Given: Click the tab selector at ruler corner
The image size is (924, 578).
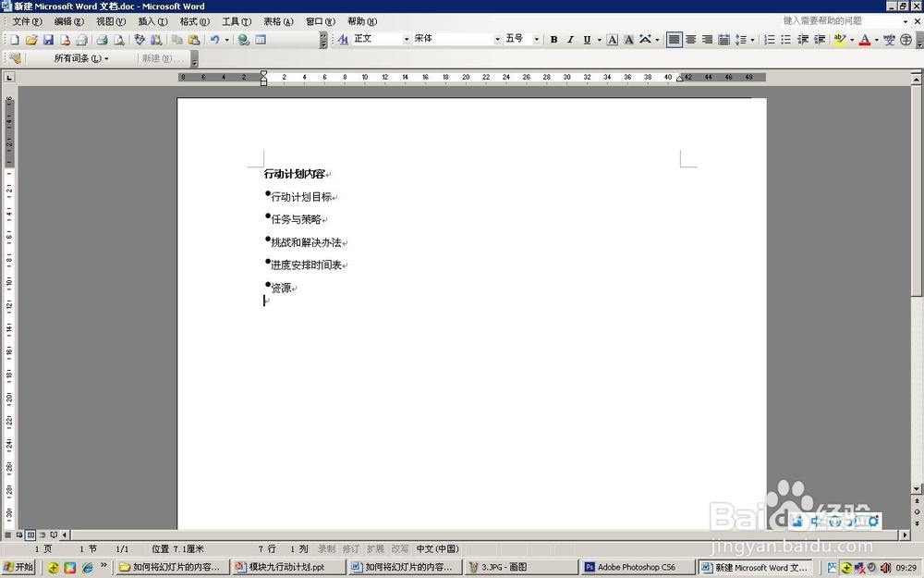Looking at the screenshot, I should click(9, 78).
